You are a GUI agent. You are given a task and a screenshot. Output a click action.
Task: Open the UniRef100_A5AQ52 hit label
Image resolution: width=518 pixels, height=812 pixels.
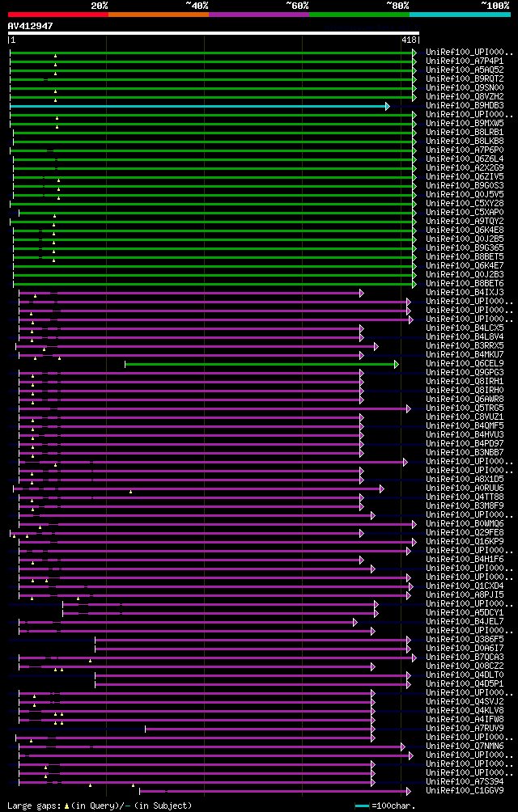[x=465, y=70]
